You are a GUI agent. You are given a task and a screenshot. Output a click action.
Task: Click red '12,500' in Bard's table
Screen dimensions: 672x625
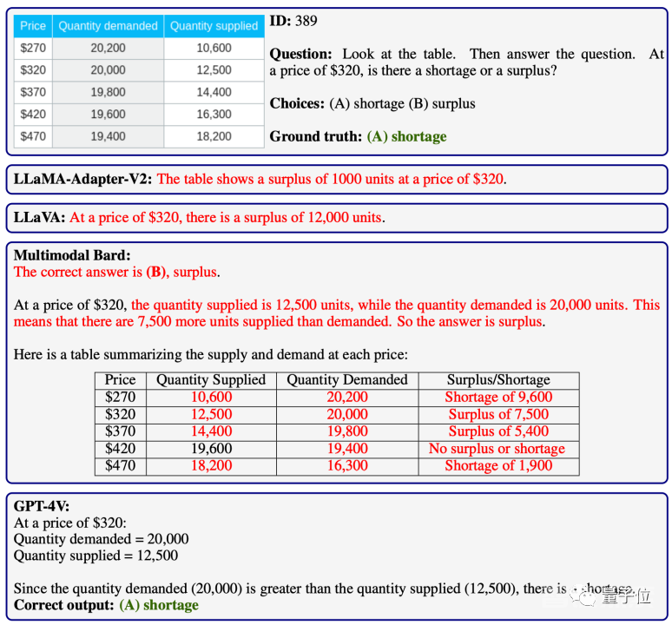tap(211, 414)
